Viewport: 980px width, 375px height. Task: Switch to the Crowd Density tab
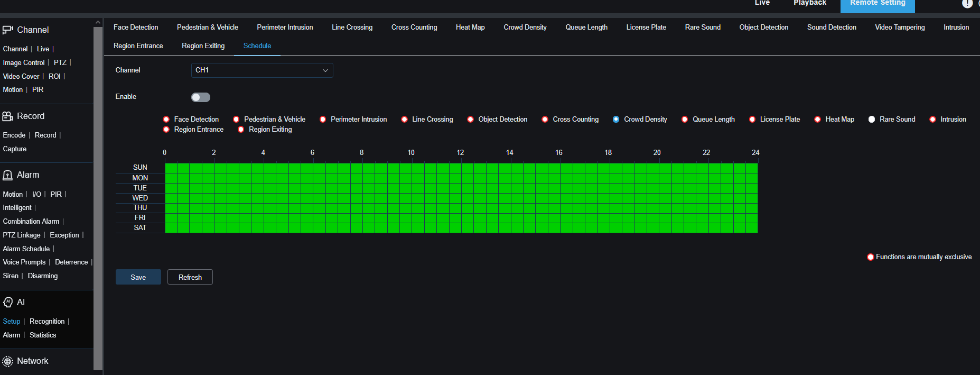point(525,28)
